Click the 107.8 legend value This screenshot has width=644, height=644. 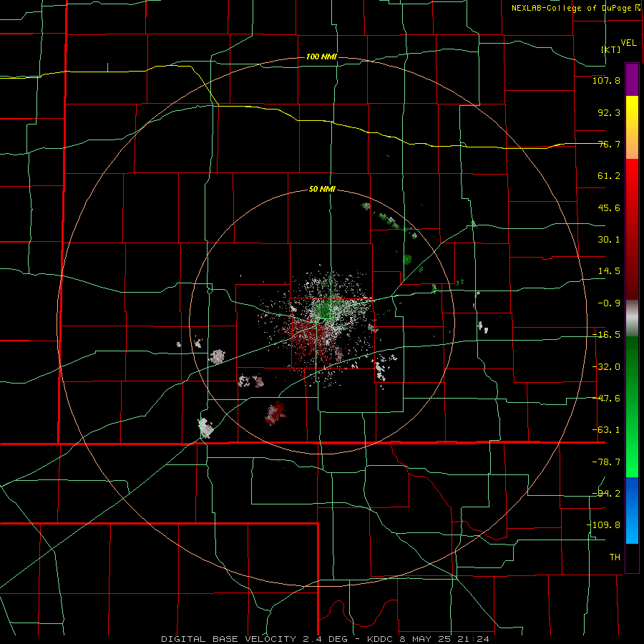(x=606, y=80)
